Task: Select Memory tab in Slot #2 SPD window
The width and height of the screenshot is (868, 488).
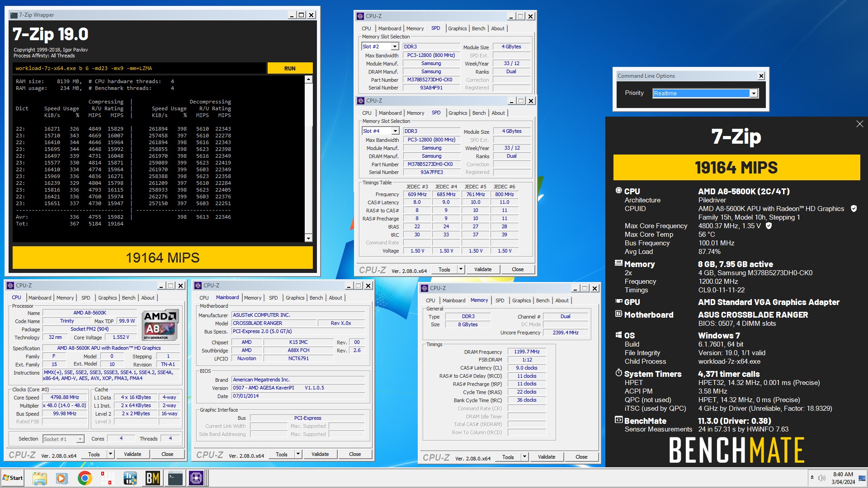Action: click(415, 28)
